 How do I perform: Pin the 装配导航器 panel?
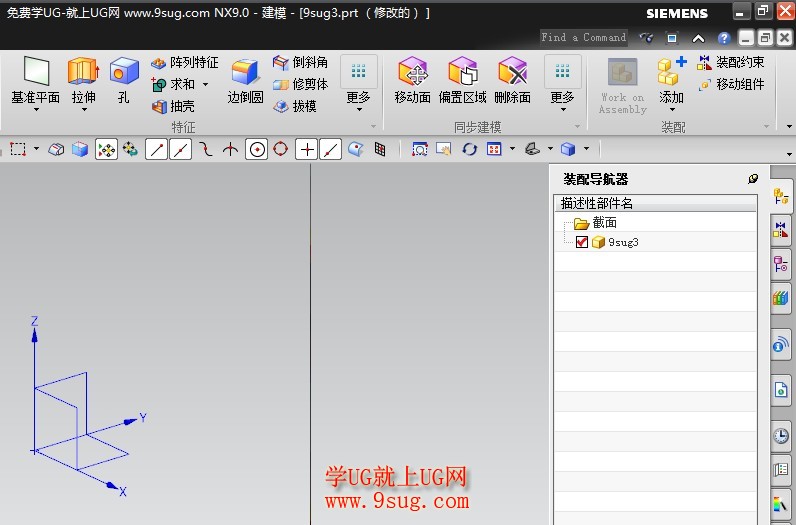click(753, 179)
